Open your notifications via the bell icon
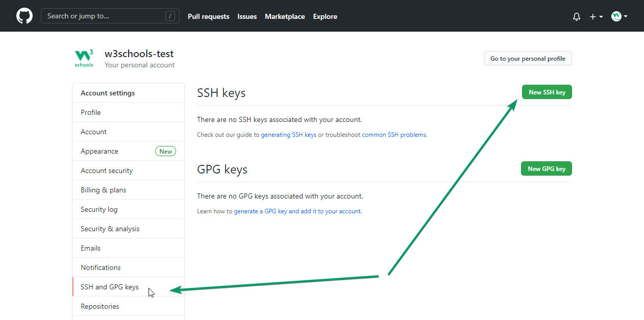Image resolution: width=644 pixels, height=320 pixels. coord(576,16)
